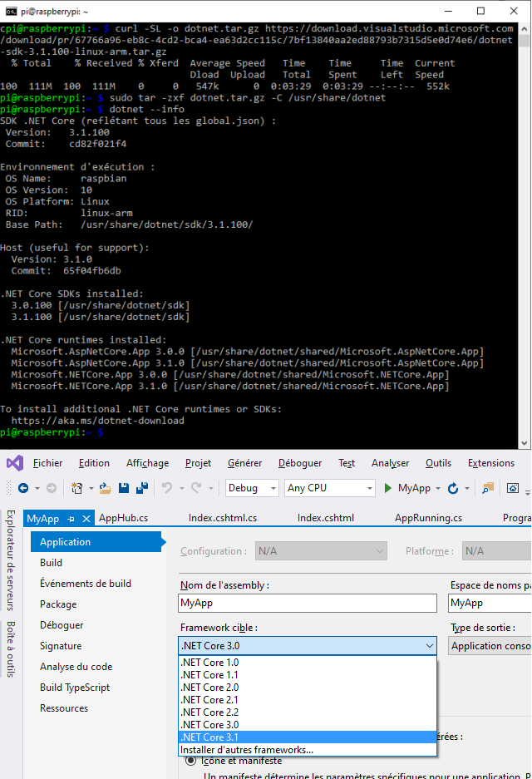Collapse the Framework cible combo box
The image size is (532, 779).
pyautogui.click(x=429, y=646)
